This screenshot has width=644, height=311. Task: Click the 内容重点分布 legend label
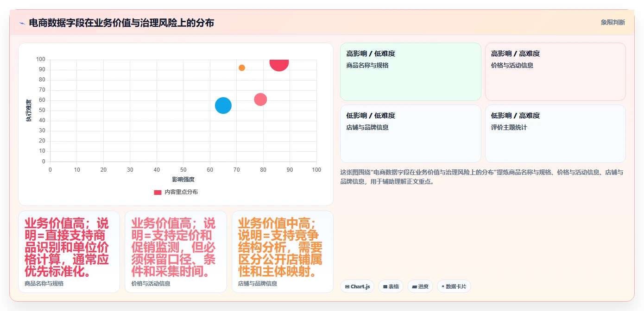coord(181,192)
